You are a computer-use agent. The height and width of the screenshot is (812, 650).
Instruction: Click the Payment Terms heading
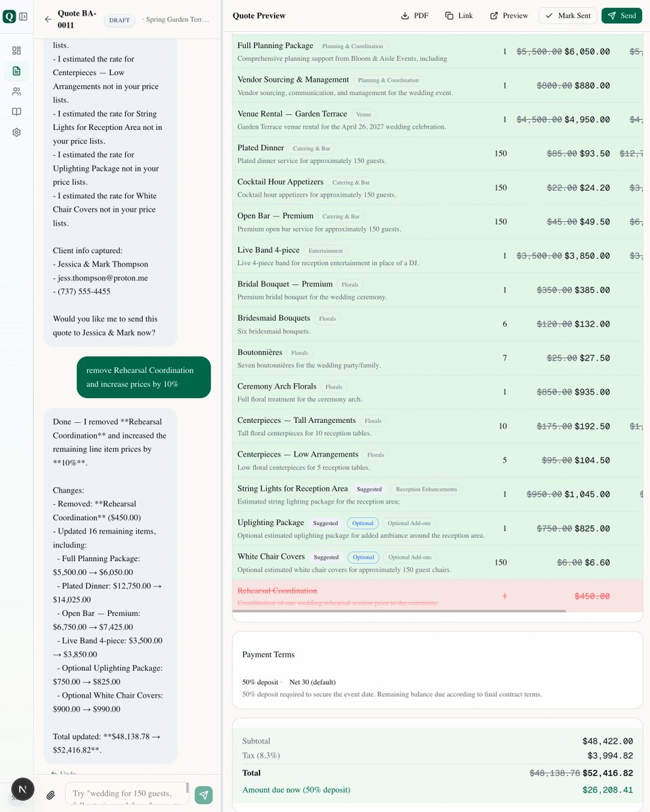pos(268,654)
